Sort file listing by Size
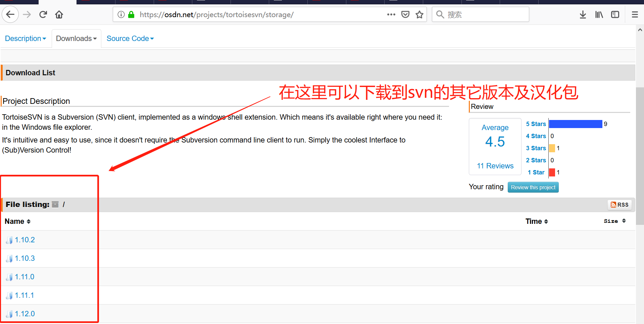Screen dimensions: 644x324 (x=615, y=221)
